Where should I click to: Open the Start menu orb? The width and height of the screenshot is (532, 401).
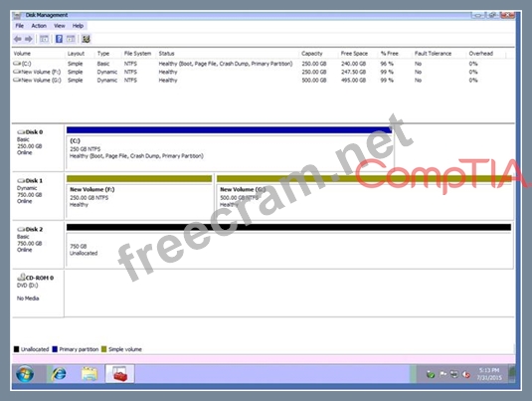click(x=25, y=374)
